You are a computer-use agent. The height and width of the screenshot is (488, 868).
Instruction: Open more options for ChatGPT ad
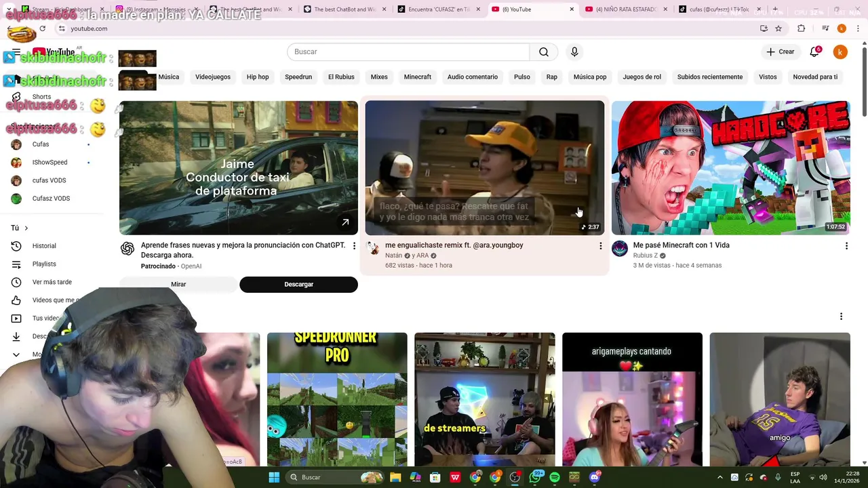click(x=354, y=246)
